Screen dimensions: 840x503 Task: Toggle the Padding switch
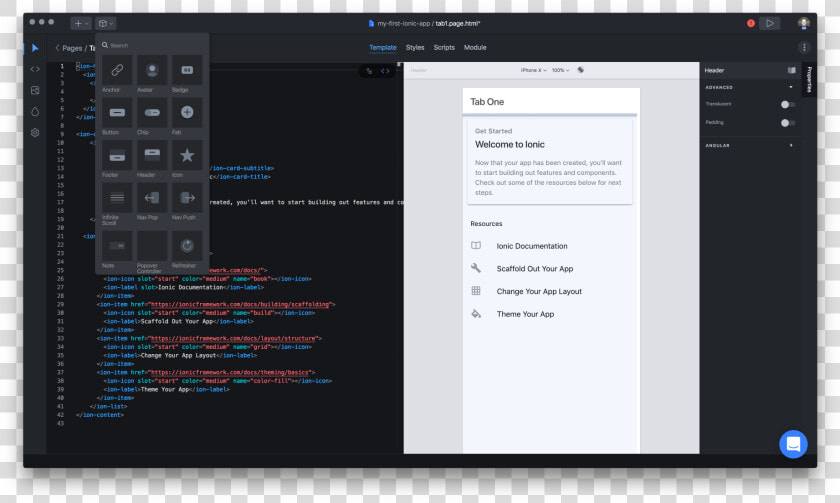pyautogui.click(x=788, y=123)
